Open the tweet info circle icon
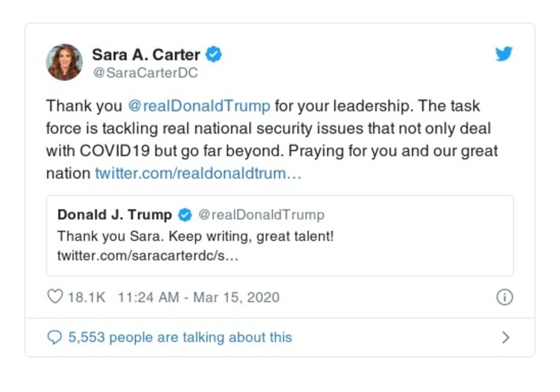 tap(504, 297)
